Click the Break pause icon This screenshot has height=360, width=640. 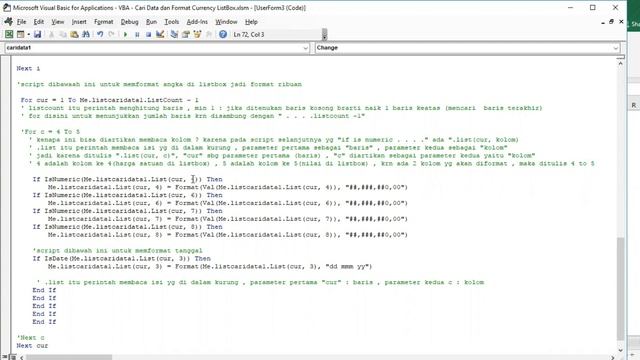pyautogui.click(x=137, y=34)
